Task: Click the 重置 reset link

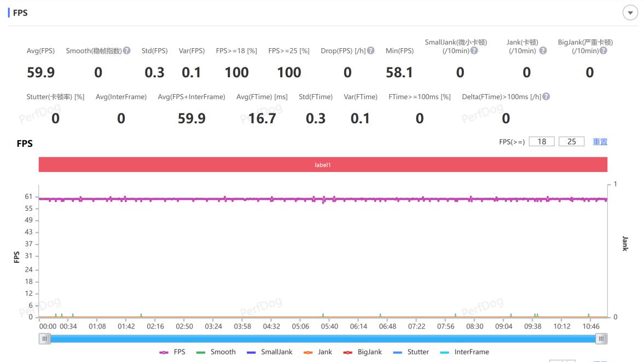Action: coord(600,142)
